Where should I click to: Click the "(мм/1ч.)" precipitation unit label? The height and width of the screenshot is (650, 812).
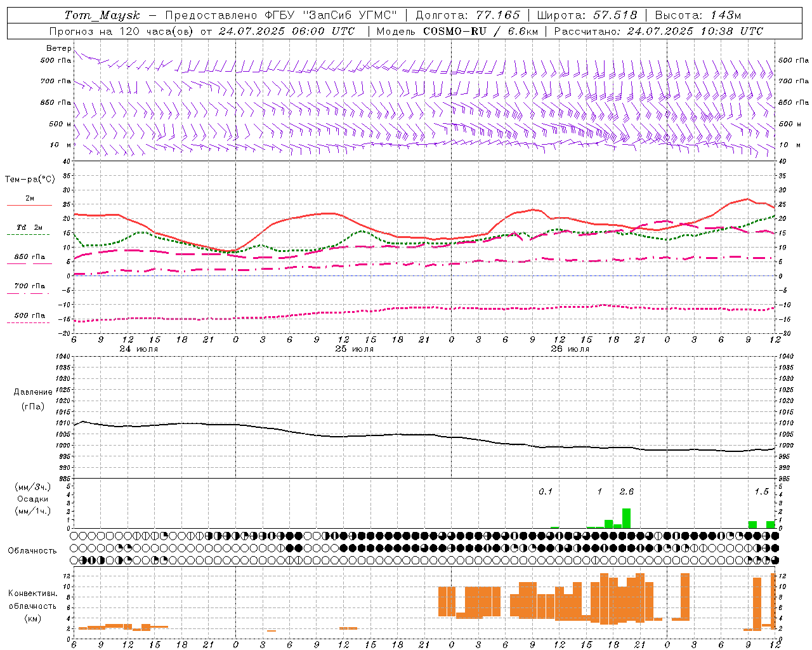click(x=33, y=511)
